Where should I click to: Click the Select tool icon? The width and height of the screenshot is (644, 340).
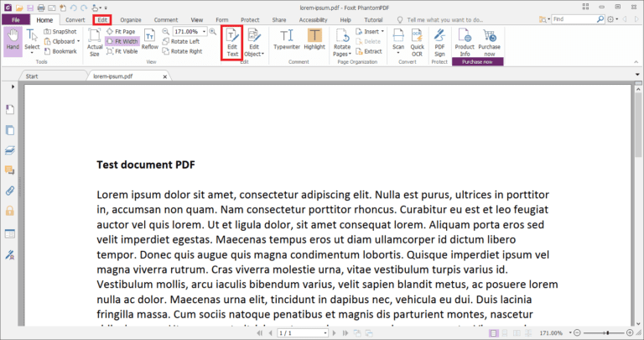point(32,36)
